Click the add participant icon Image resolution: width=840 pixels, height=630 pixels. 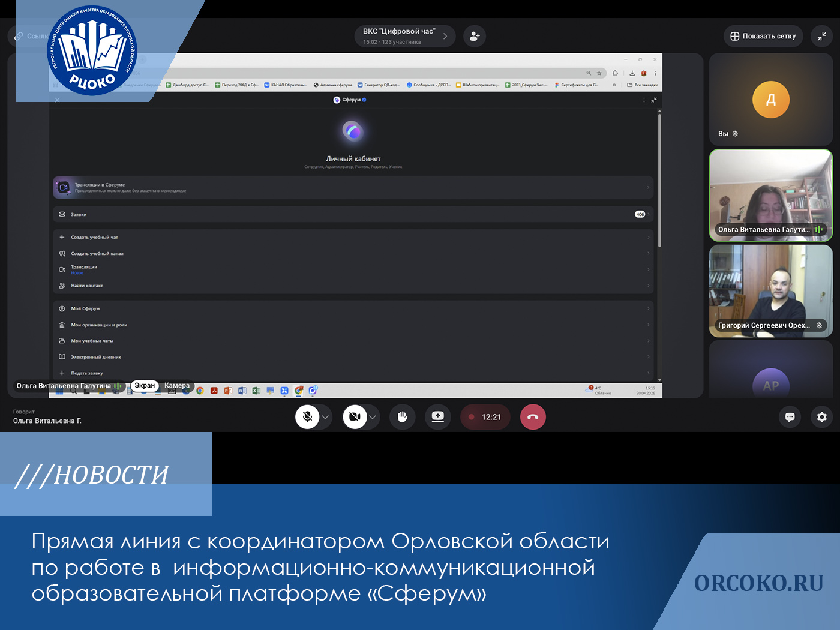(x=474, y=36)
